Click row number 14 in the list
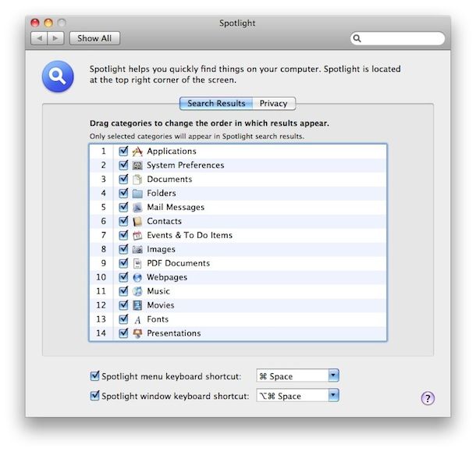 pos(101,333)
